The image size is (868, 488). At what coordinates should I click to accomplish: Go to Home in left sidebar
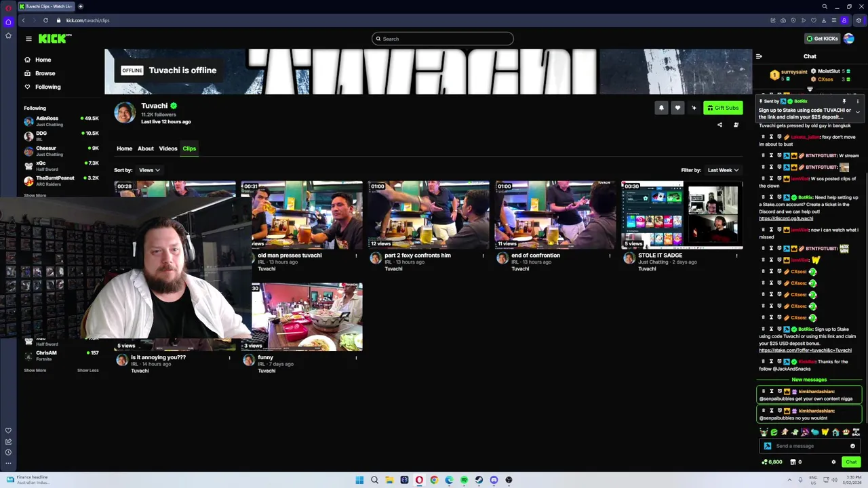[x=43, y=60]
